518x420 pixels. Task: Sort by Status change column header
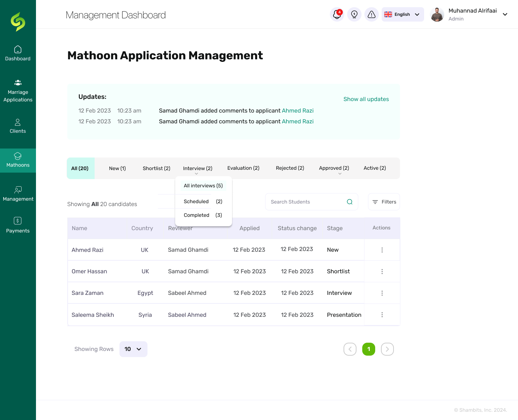[x=297, y=228]
